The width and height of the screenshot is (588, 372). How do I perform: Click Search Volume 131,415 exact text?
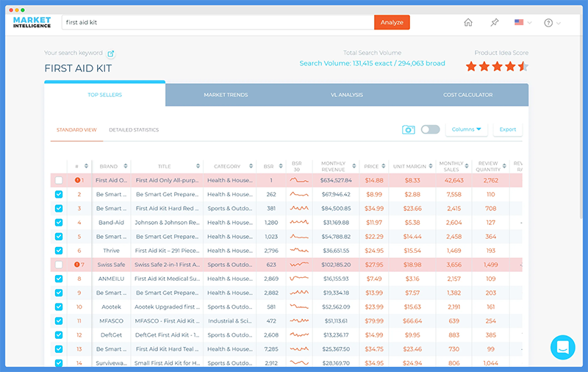373,63
